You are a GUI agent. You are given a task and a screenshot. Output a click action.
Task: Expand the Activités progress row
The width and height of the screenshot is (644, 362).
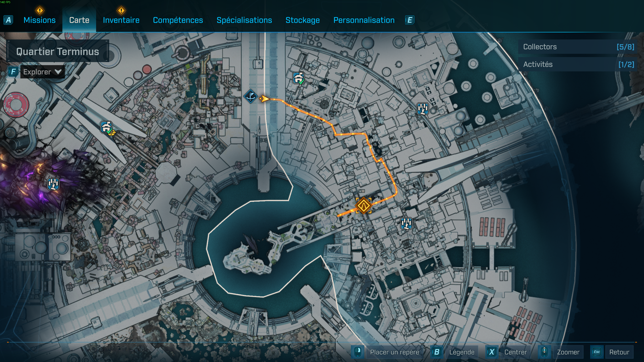point(578,64)
